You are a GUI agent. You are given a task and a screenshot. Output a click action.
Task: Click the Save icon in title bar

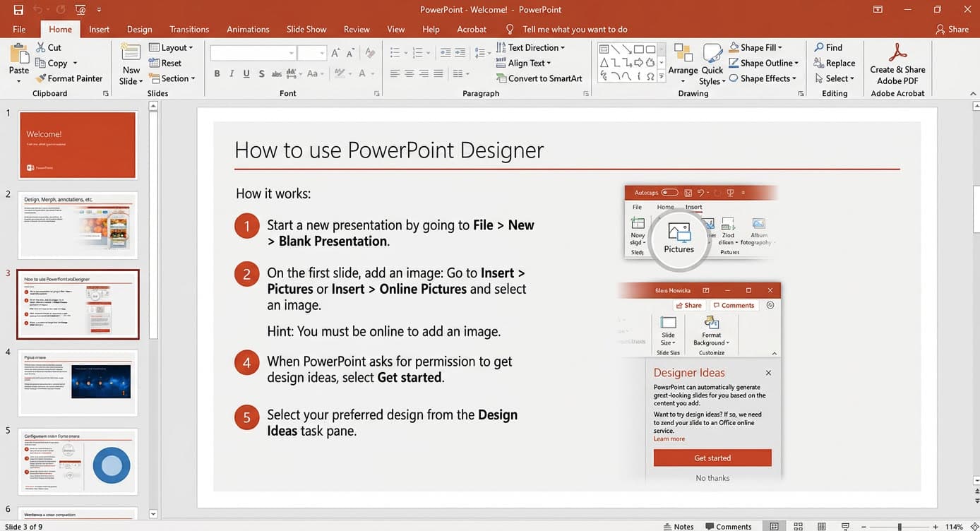click(18, 10)
